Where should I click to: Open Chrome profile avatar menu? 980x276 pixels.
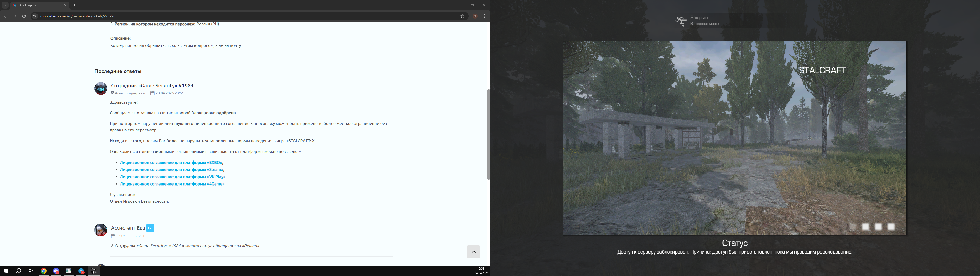pos(475,16)
